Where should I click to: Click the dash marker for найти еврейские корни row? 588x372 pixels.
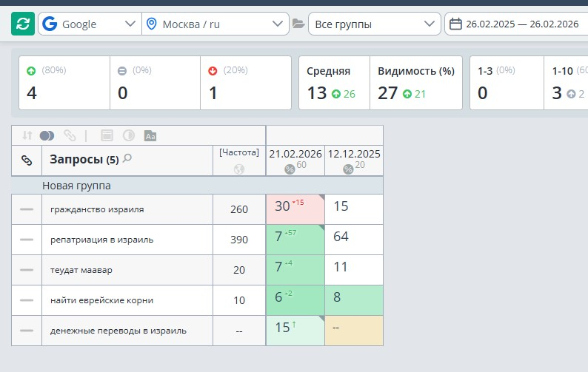[27, 300]
